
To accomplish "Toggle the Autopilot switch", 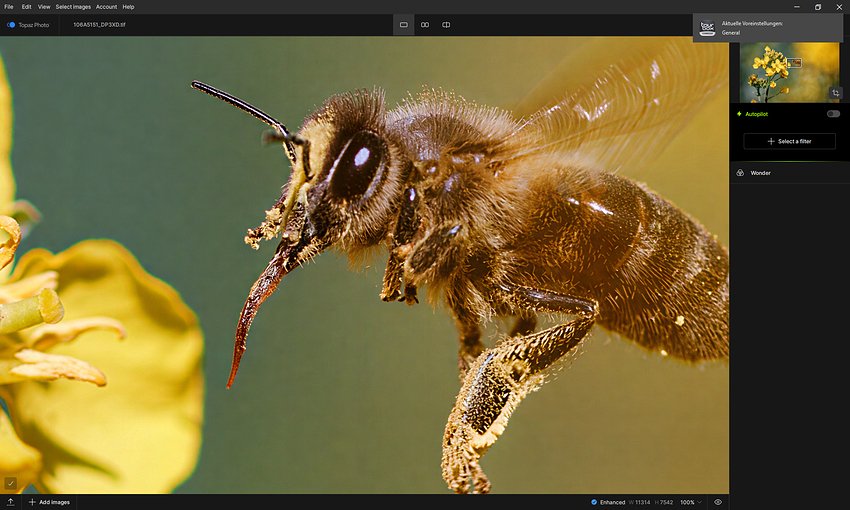I will coord(833,114).
